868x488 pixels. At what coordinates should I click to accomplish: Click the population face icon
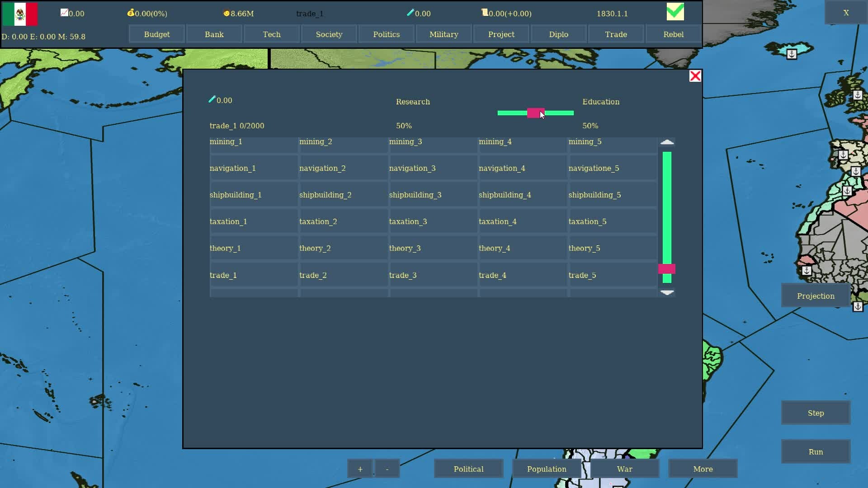click(x=226, y=13)
